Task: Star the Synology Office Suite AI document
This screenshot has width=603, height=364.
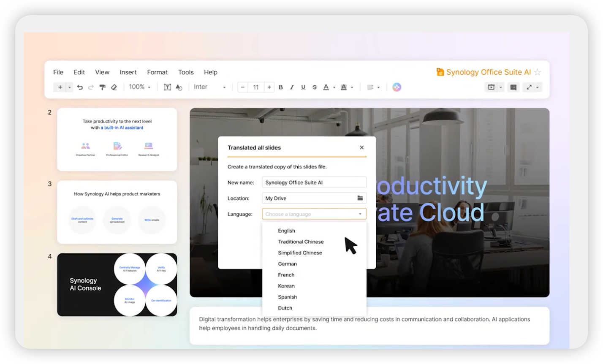Action: 538,72
